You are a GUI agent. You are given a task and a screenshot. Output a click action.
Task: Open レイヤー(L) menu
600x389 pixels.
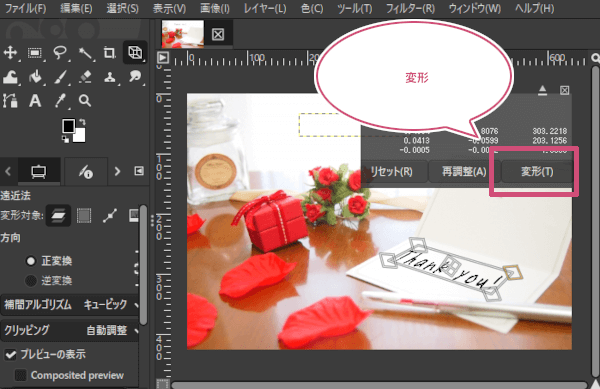pos(265,8)
